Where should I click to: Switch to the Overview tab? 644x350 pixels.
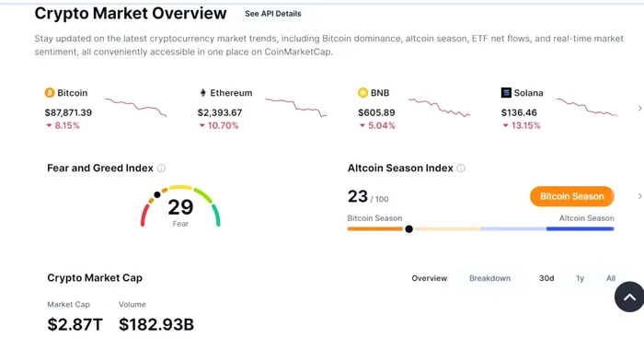click(x=430, y=278)
